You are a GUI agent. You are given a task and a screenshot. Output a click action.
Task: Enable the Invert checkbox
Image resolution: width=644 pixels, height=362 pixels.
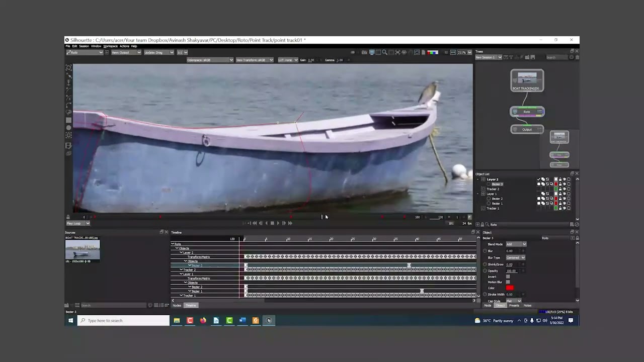tap(508, 277)
